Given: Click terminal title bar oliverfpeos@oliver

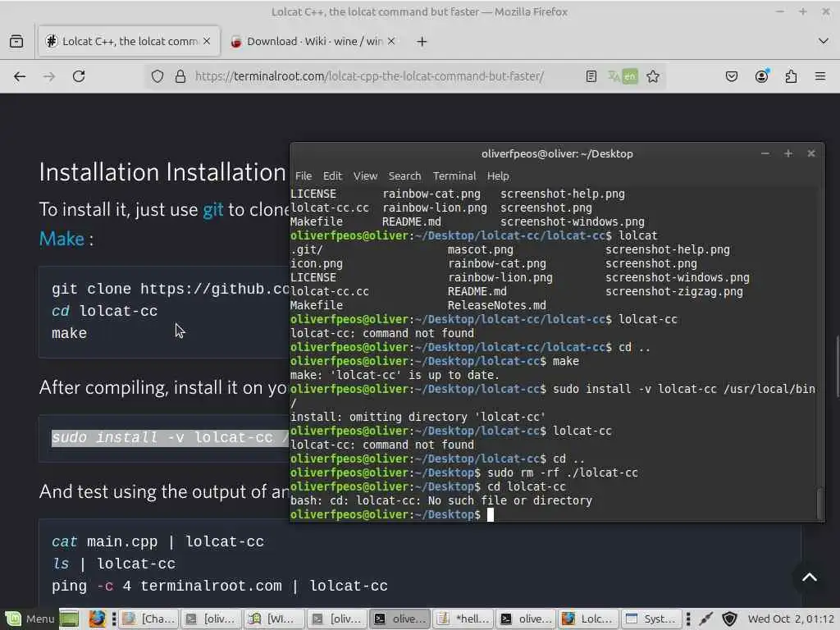Looking at the screenshot, I should coord(557,153).
